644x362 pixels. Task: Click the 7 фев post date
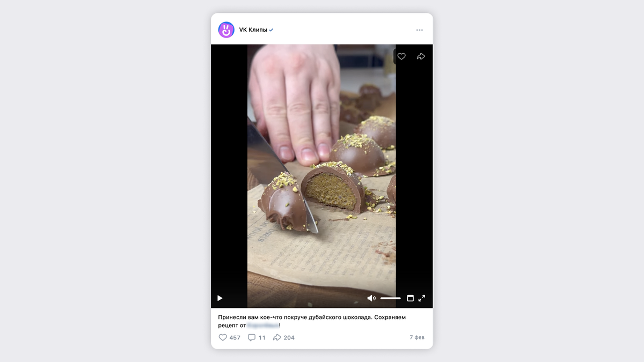pos(417,337)
